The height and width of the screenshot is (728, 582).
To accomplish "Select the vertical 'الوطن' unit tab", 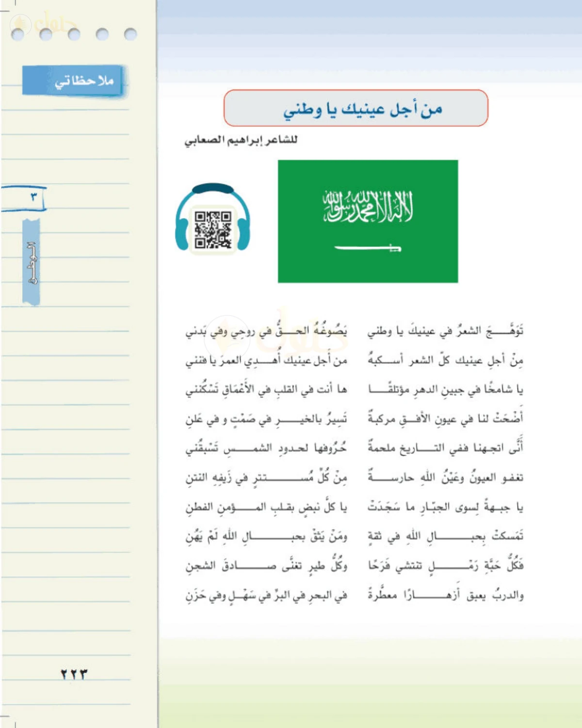I will point(32,263).
